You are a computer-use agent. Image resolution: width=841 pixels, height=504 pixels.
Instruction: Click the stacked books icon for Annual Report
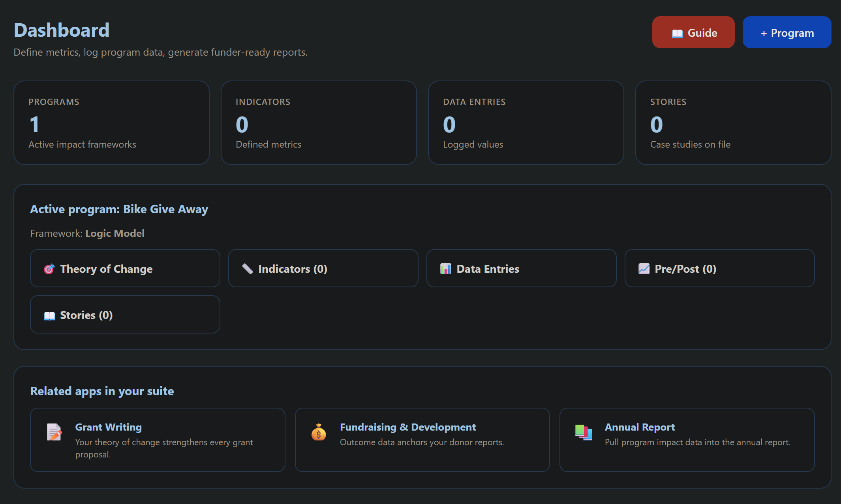(584, 432)
